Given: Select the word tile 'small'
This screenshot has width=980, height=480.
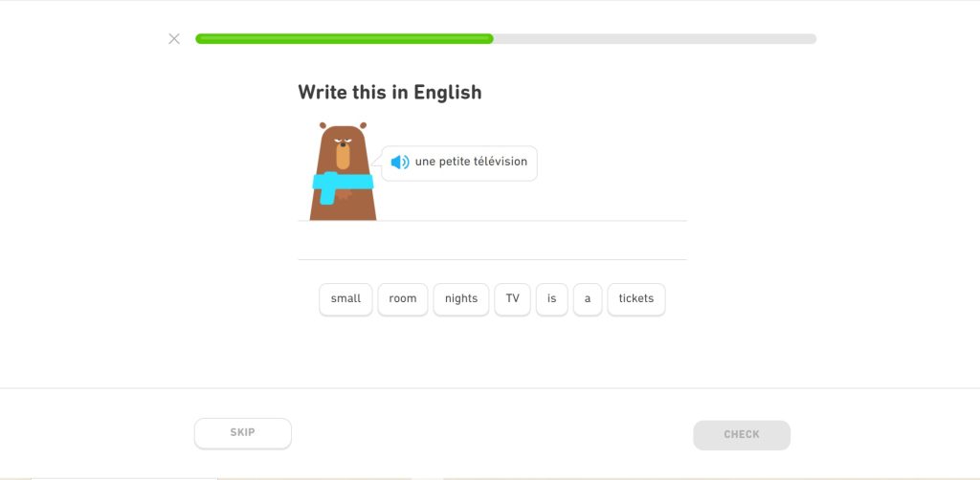Looking at the screenshot, I should tap(345, 298).
